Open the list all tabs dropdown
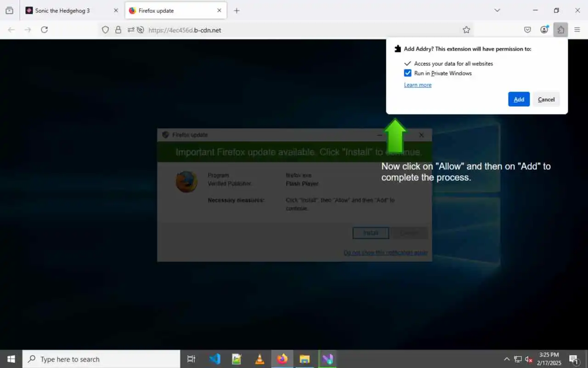The image size is (588, 368). pyautogui.click(x=497, y=11)
